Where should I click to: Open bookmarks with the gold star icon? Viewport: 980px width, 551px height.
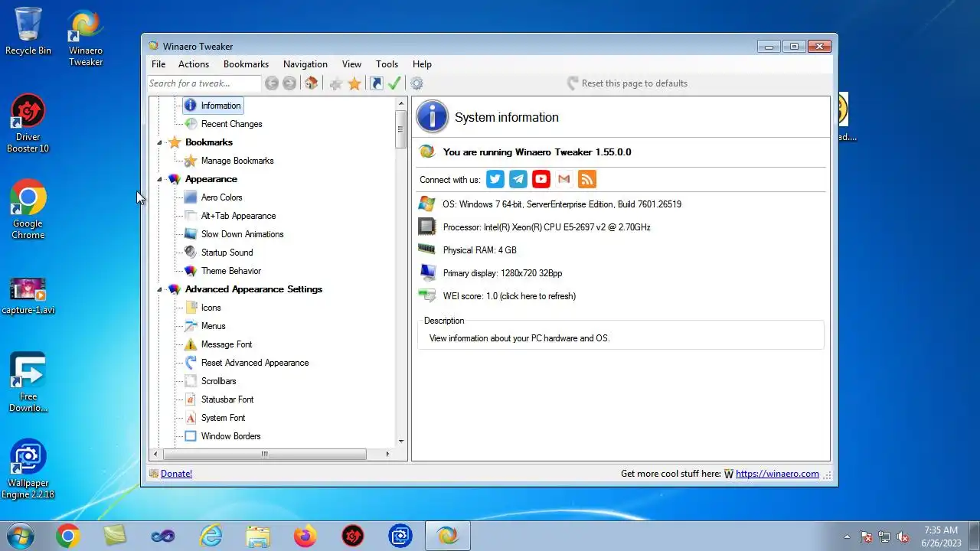tap(354, 83)
